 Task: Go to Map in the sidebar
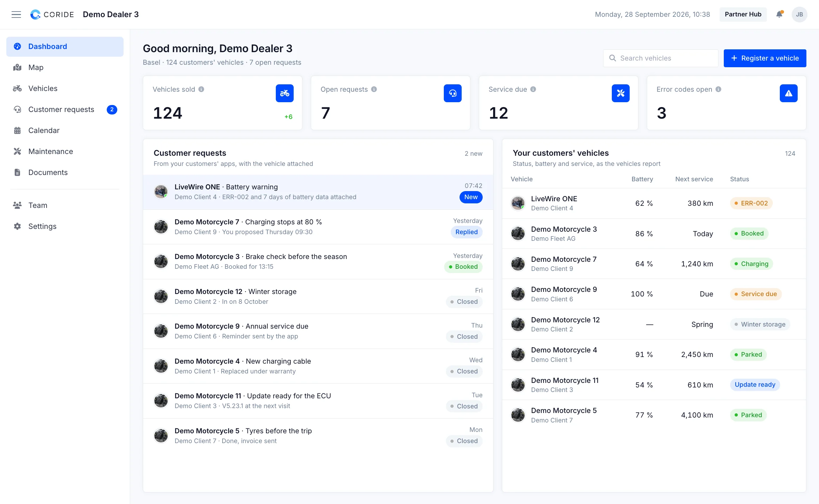pos(65,68)
